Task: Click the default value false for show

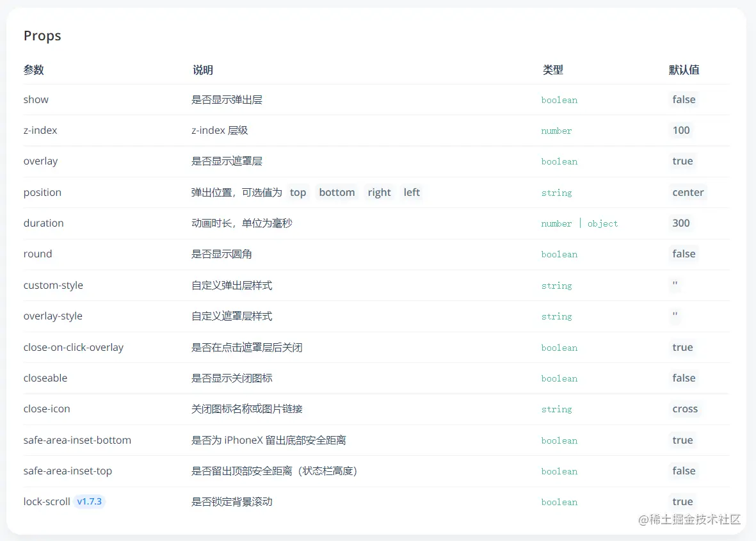Action: pos(684,99)
